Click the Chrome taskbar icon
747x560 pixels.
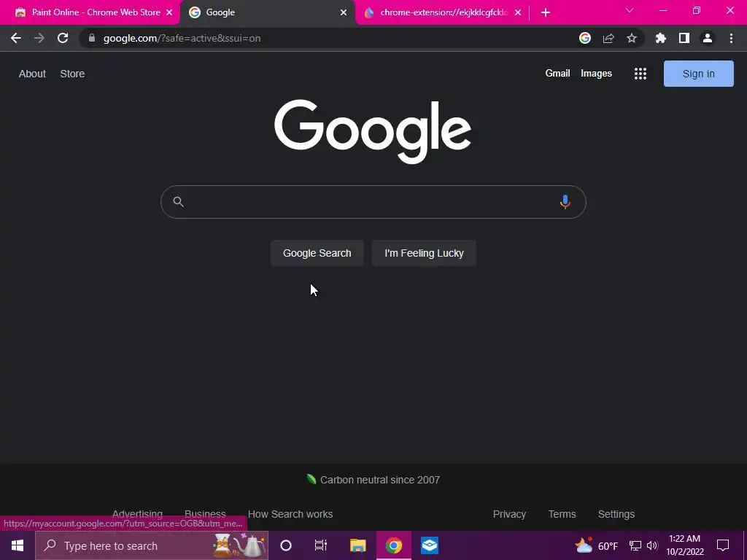click(394, 545)
